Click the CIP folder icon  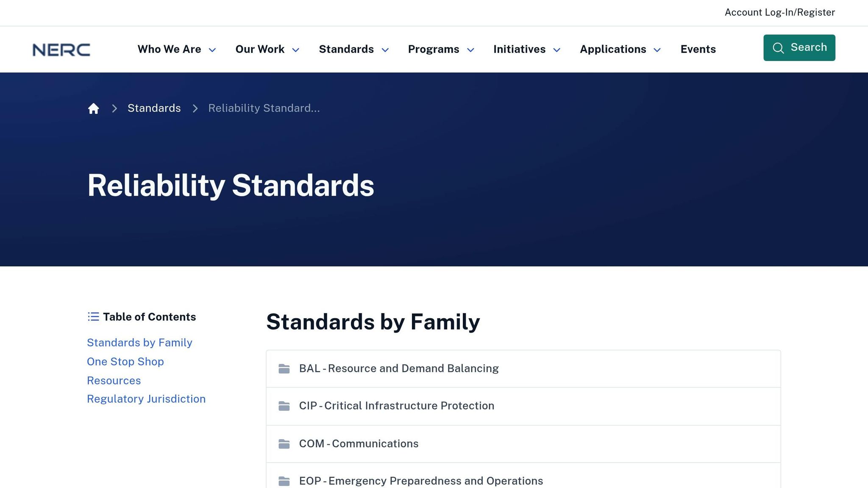point(284,406)
